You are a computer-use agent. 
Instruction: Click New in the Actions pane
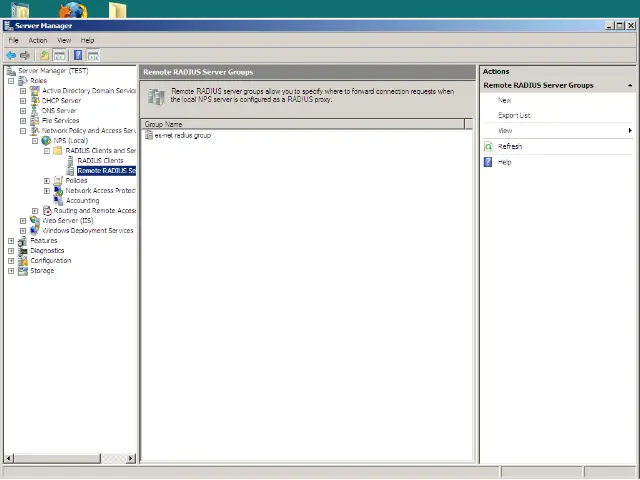point(504,100)
